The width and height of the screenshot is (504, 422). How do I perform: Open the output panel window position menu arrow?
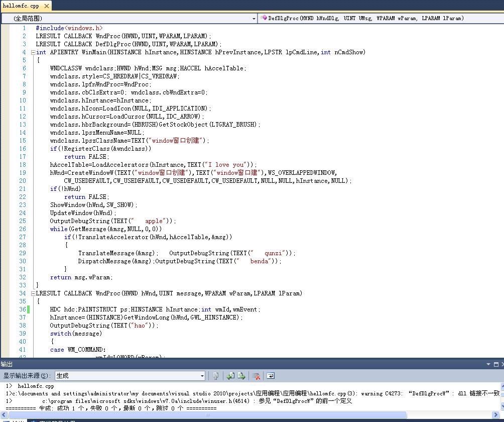[488, 364]
